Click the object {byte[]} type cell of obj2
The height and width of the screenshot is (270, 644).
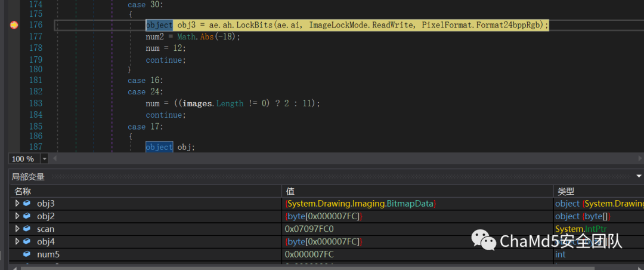coord(583,216)
